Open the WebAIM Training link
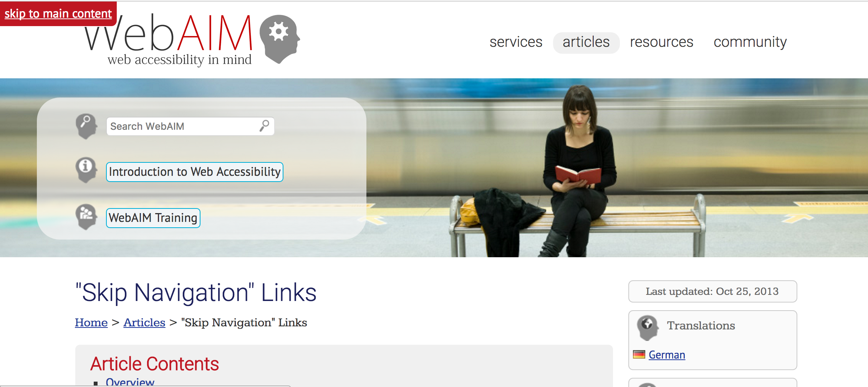Screen dimensions: 868x387 click(x=153, y=218)
